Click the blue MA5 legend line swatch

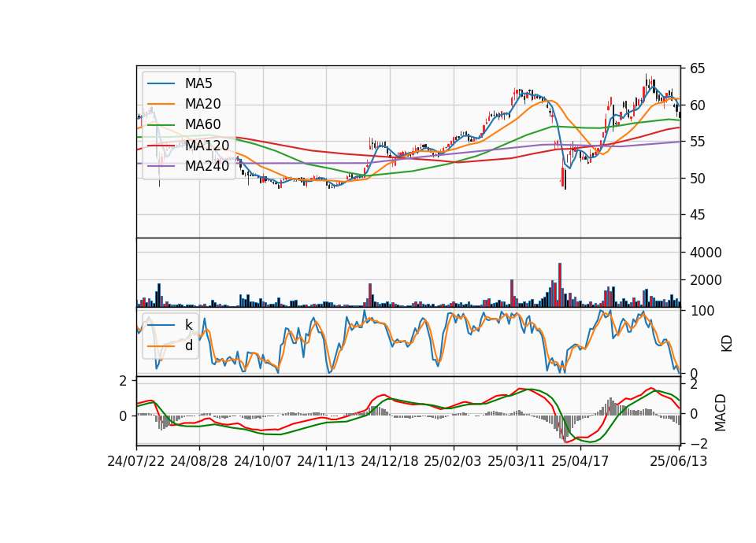(x=161, y=83)
